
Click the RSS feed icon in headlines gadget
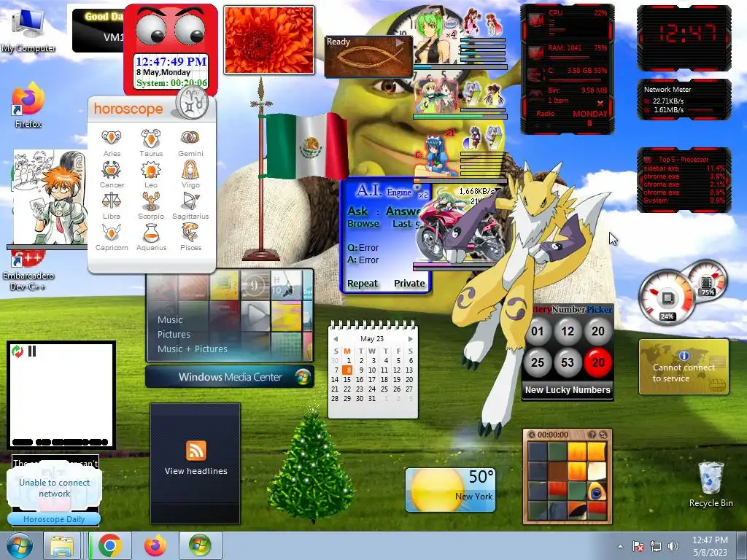[196, 451]
